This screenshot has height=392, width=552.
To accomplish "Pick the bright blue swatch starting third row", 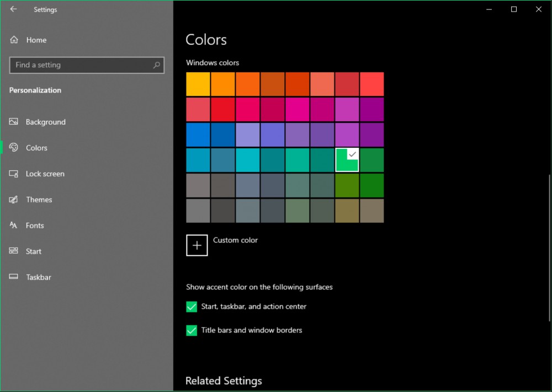I will click(198, 135).
